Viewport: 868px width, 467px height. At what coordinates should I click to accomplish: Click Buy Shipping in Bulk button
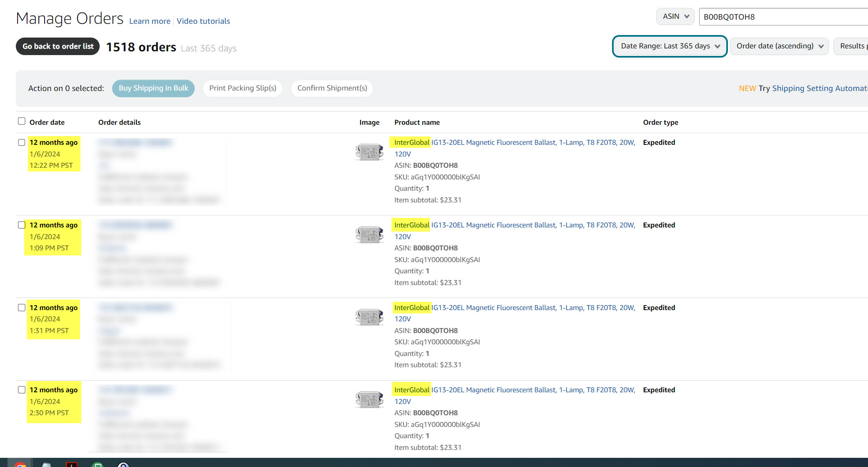(x=153, y=88)
